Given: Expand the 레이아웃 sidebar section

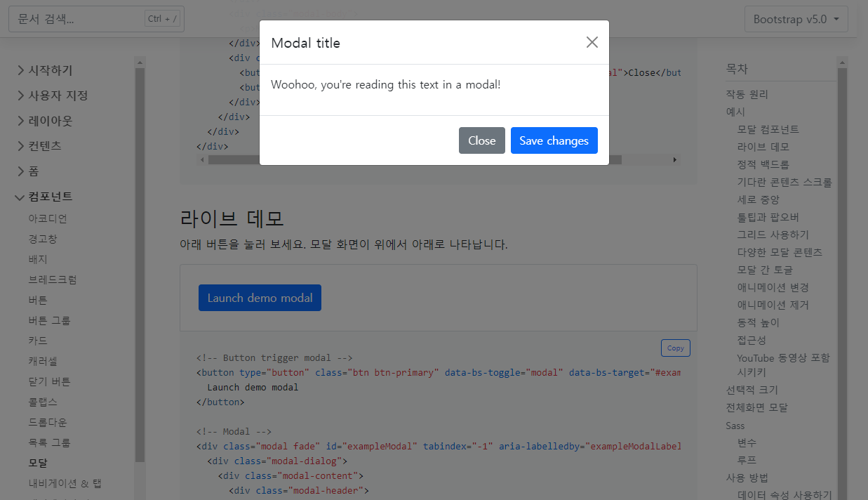Looking at the screenshot, I should click(44, 121).
